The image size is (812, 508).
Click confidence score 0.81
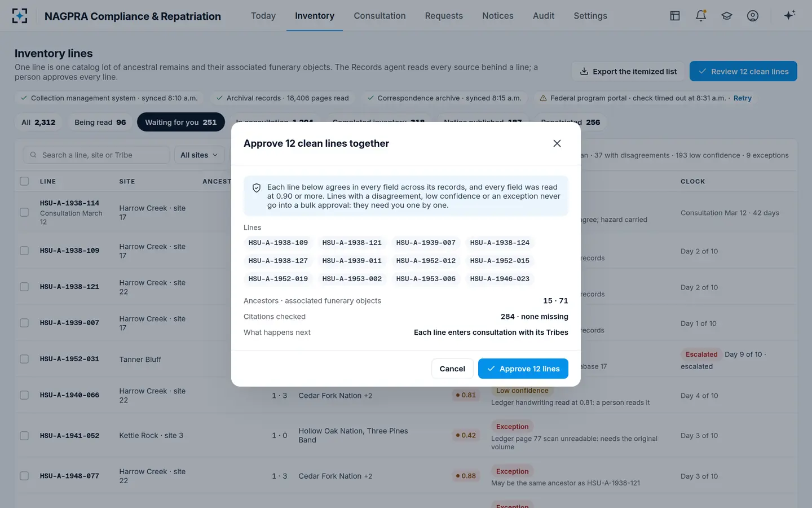tap(466, 395)
